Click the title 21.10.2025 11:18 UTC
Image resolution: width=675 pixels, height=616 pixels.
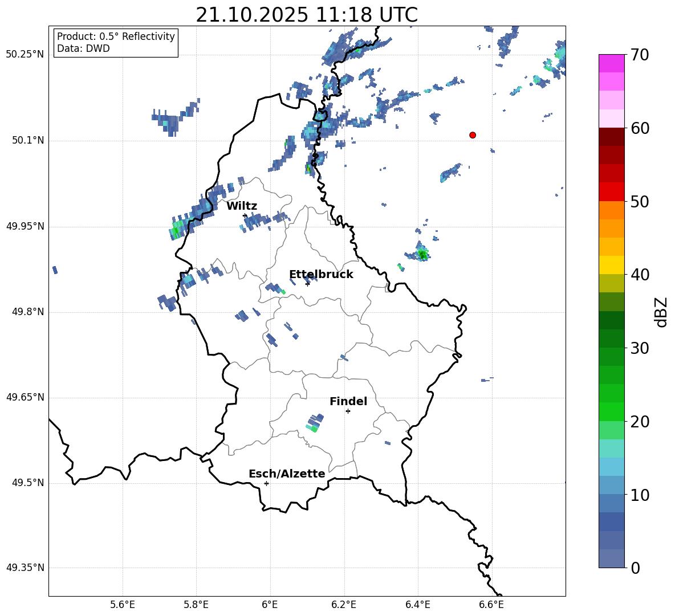click(307, 15)
